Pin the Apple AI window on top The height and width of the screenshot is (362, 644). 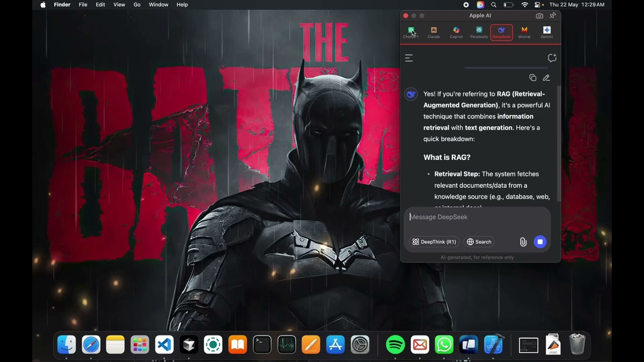pos(553,16)
